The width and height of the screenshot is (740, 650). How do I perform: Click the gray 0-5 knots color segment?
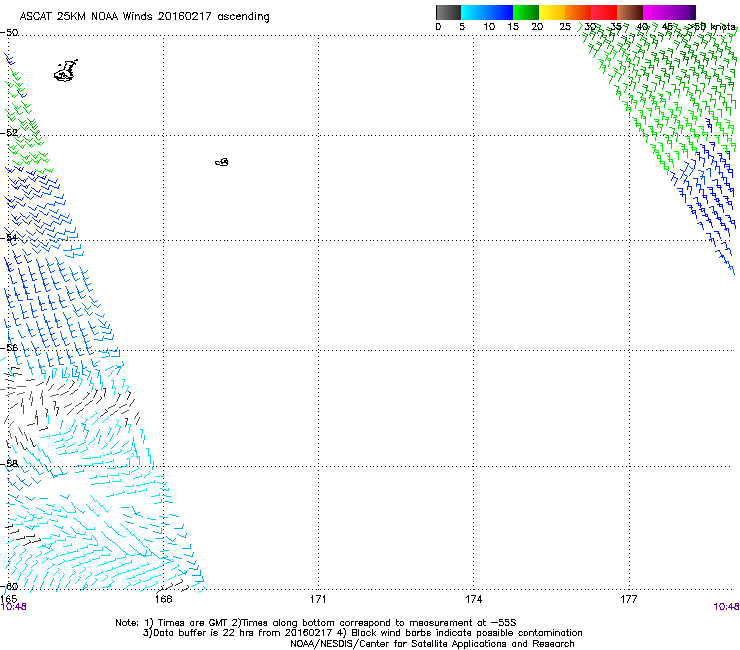(448, 12)
